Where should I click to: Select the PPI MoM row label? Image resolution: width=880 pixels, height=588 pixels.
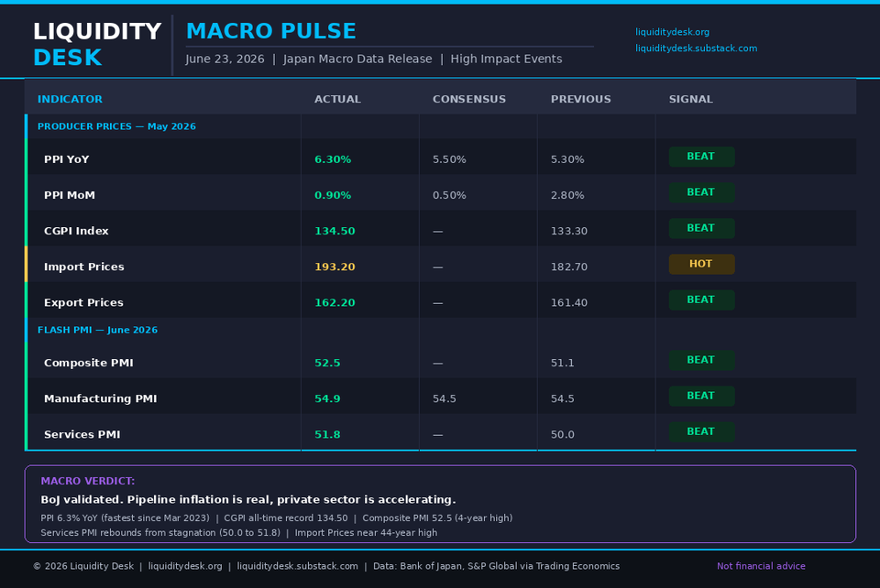point(70,195)
